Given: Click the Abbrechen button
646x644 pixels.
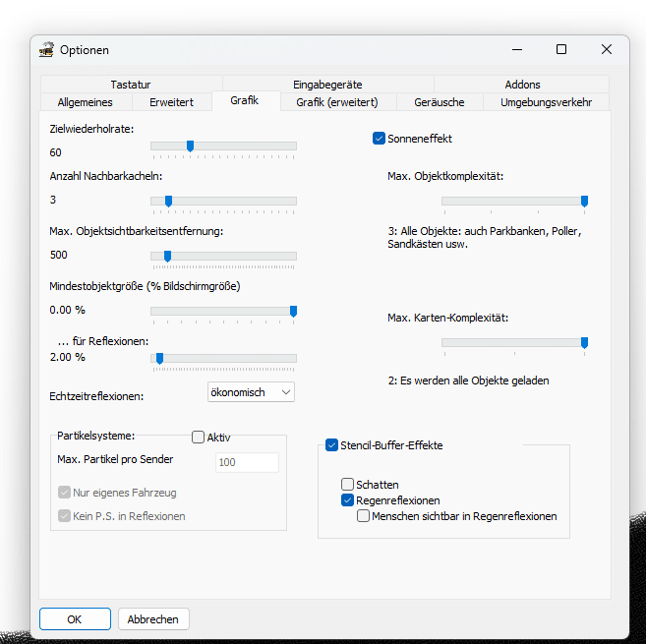Looking at the screenshot, I should 153,619.
